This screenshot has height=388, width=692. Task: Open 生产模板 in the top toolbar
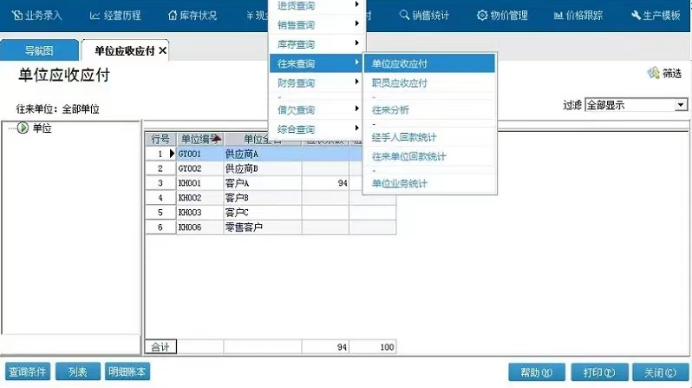[656, 15]
